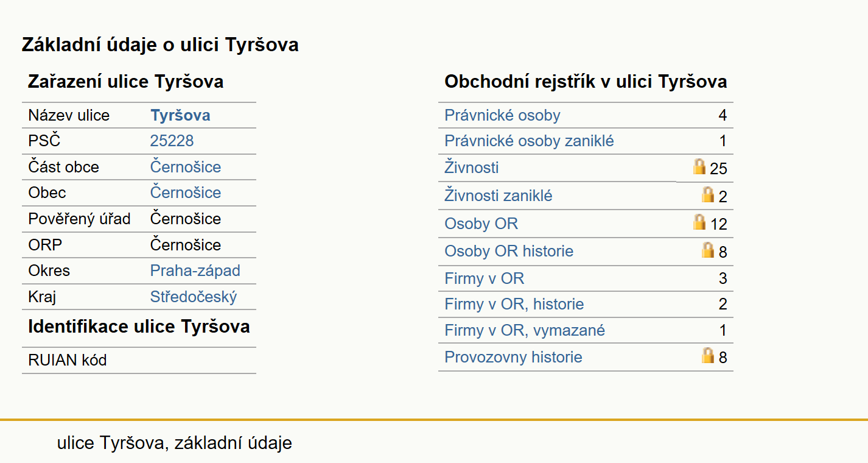Click the lock icon in Osoby OR historie row
The height and width of the screenshot is (463, 868).
point(708,250)
